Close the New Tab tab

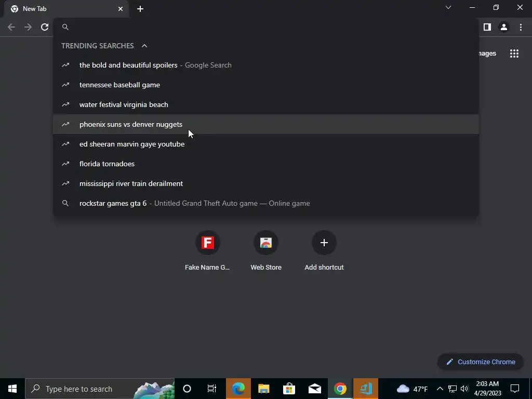(121, 9)
